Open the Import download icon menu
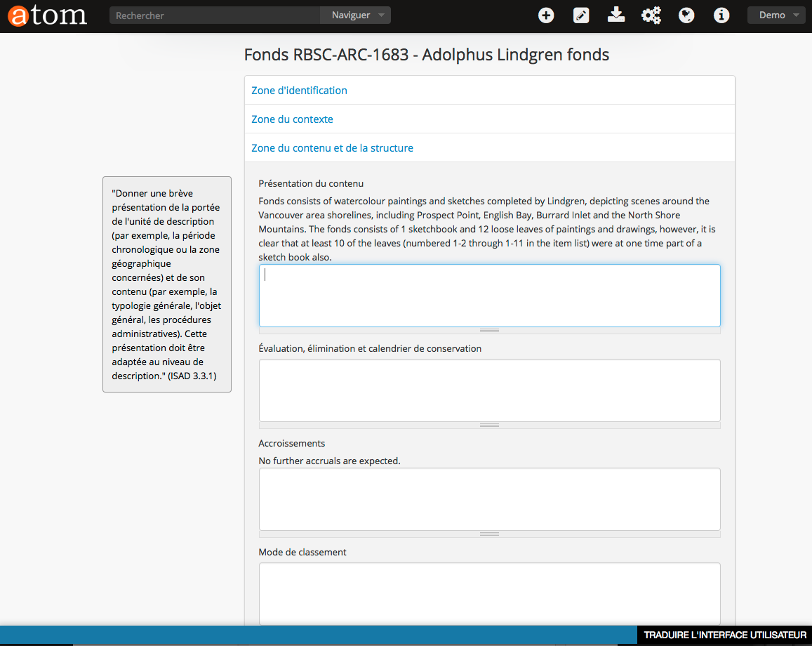 tap(616, 15)
